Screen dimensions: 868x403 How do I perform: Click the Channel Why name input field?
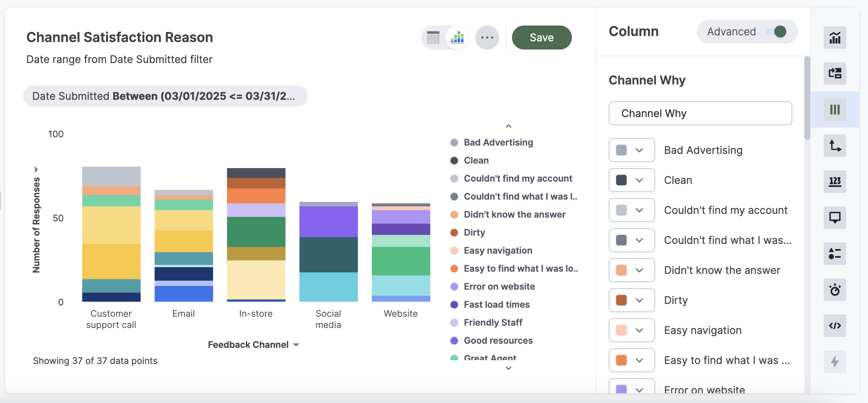coord(700,113)
